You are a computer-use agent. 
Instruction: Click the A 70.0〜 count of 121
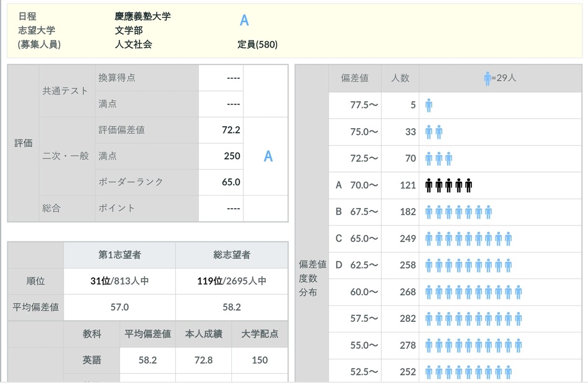(408, 185)
